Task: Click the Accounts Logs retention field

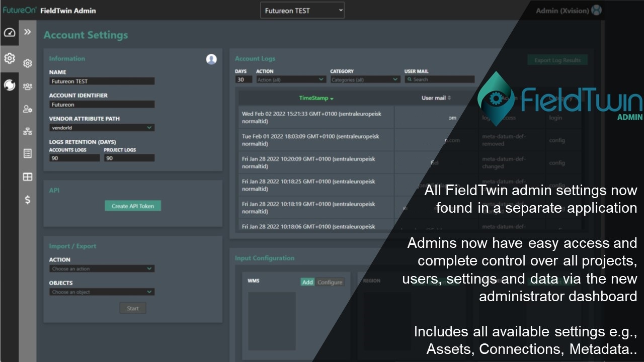Action: [x=74, y=158]
